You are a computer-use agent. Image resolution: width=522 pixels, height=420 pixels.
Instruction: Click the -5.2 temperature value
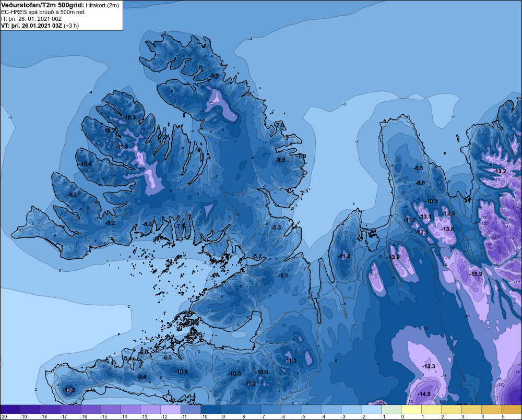coord(257,256)
